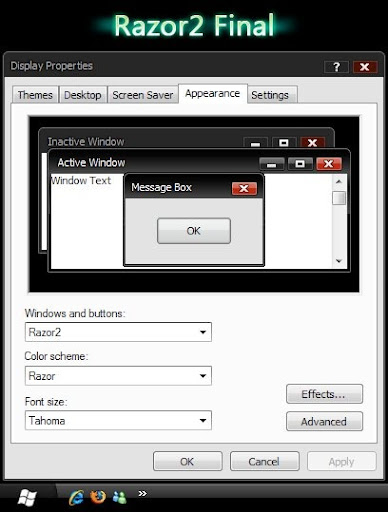Open Font size dropdown showing Tahoma

tap(118, 420)
